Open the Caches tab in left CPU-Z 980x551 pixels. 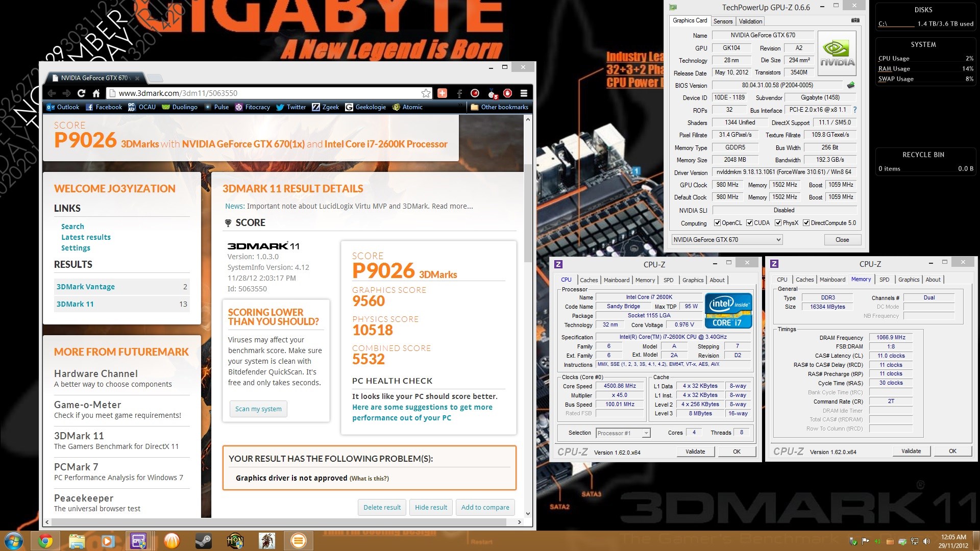tap(589, 280)
